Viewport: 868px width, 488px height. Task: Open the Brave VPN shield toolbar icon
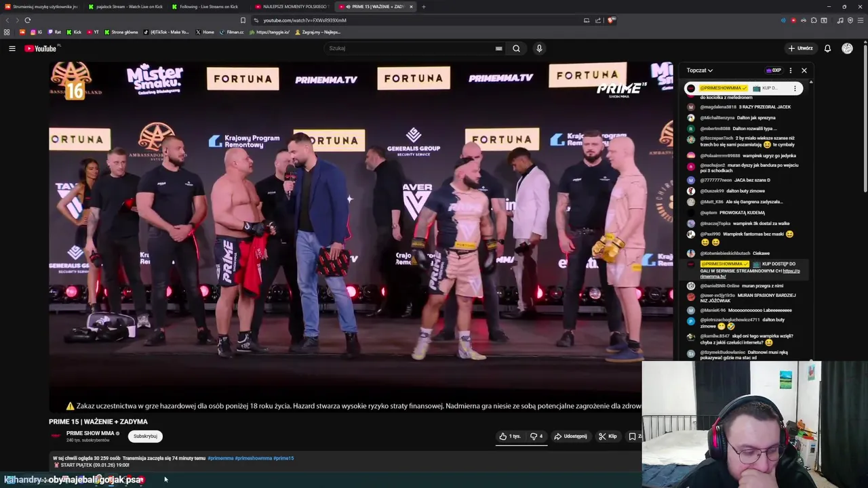coord(850,20)
